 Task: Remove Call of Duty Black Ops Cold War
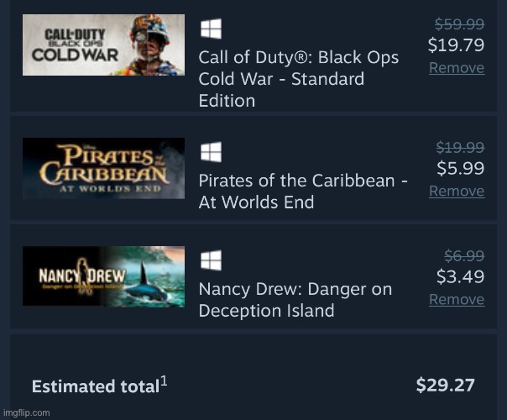[457, 68]
